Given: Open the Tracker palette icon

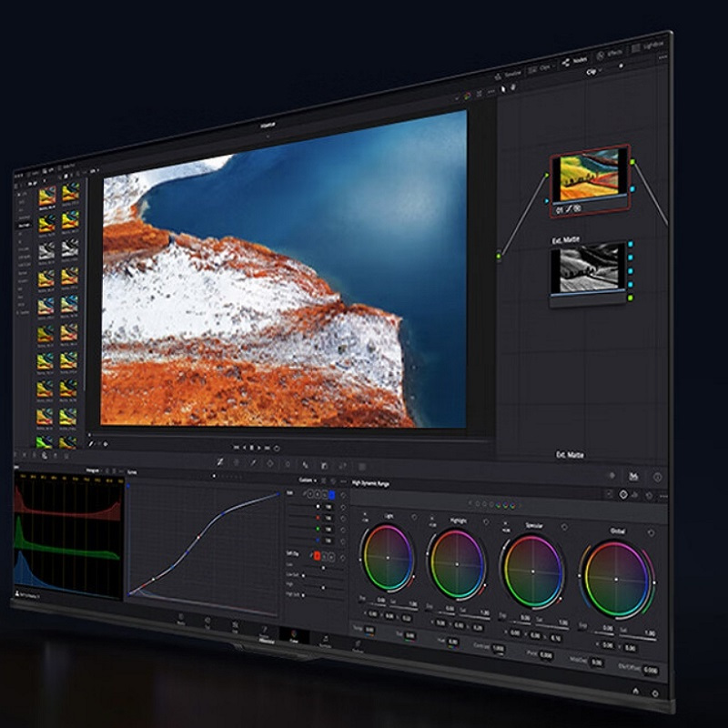Looking at the screenshot, I should coord(288,464).
